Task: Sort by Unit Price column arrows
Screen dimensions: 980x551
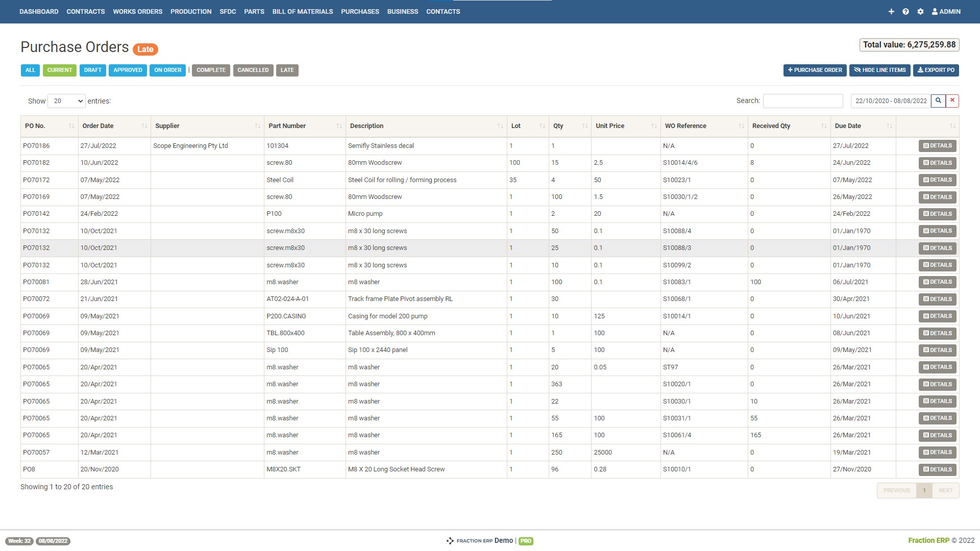Action: 654,126
